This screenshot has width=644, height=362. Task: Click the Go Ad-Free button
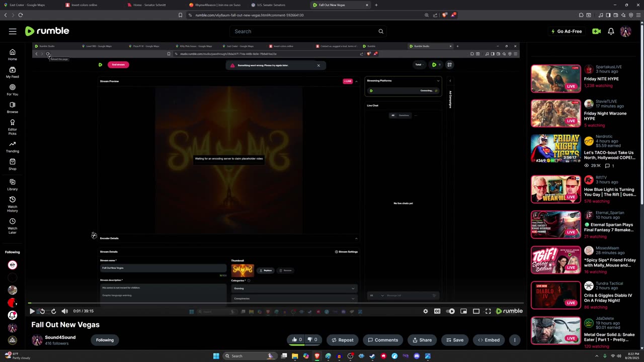[x=567, y=31]
